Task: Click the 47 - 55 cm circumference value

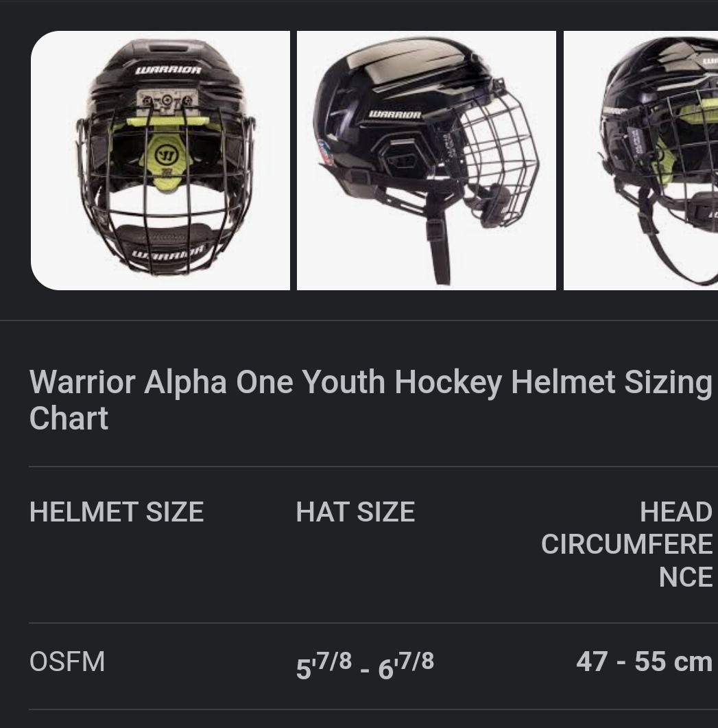Action: pos(645,661)
